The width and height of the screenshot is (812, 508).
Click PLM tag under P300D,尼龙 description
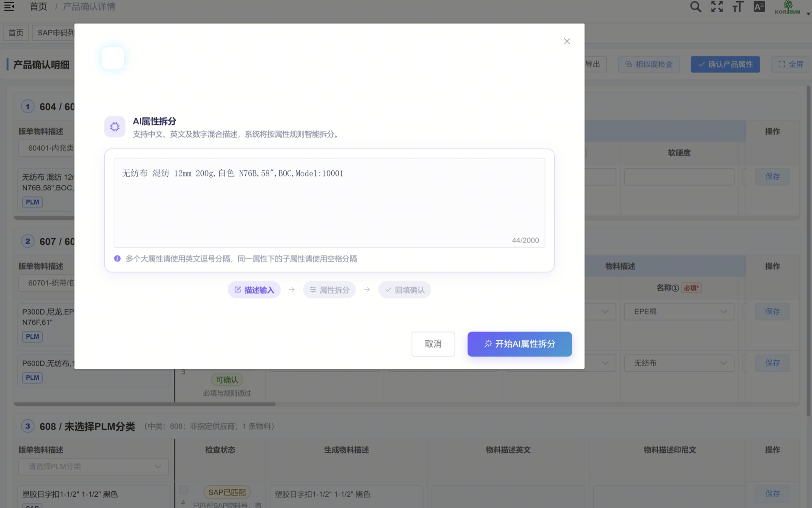click(32, 337)
